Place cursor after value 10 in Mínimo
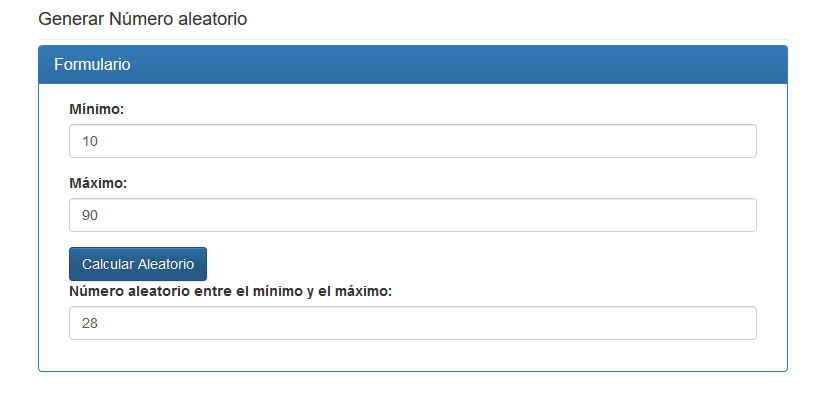 click(x=99, y=141)
